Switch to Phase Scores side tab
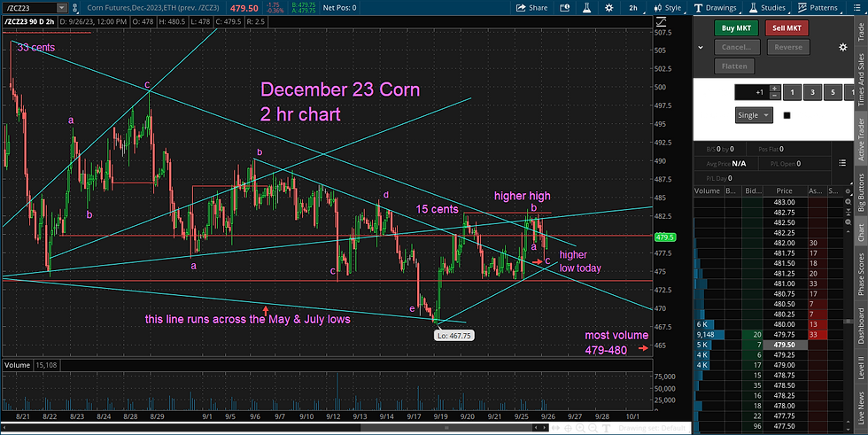The height and width of the screenshot is (435, 868). pos(861,274)
